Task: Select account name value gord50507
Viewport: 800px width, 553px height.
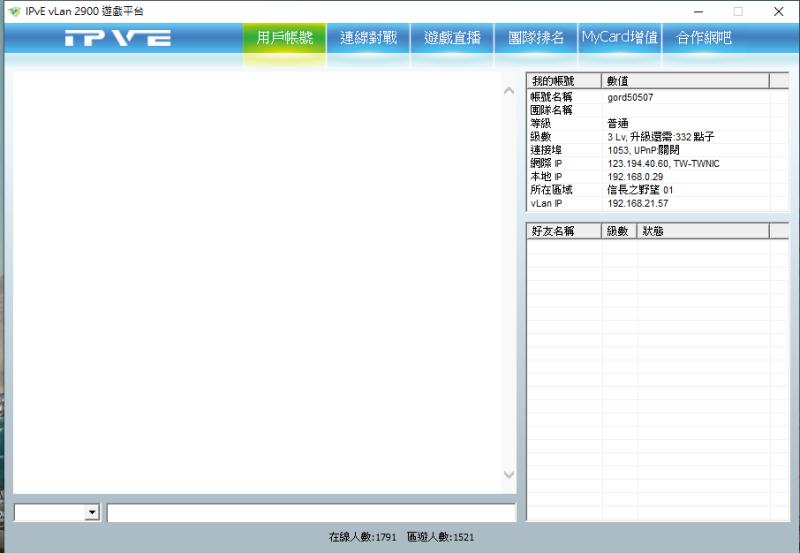Action: click(x=630, y=97)
